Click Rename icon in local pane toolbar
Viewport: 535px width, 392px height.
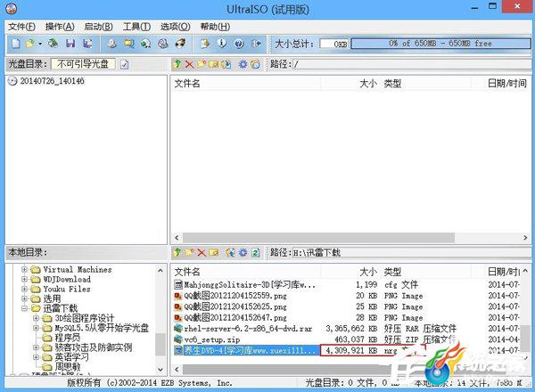[214, 252]
